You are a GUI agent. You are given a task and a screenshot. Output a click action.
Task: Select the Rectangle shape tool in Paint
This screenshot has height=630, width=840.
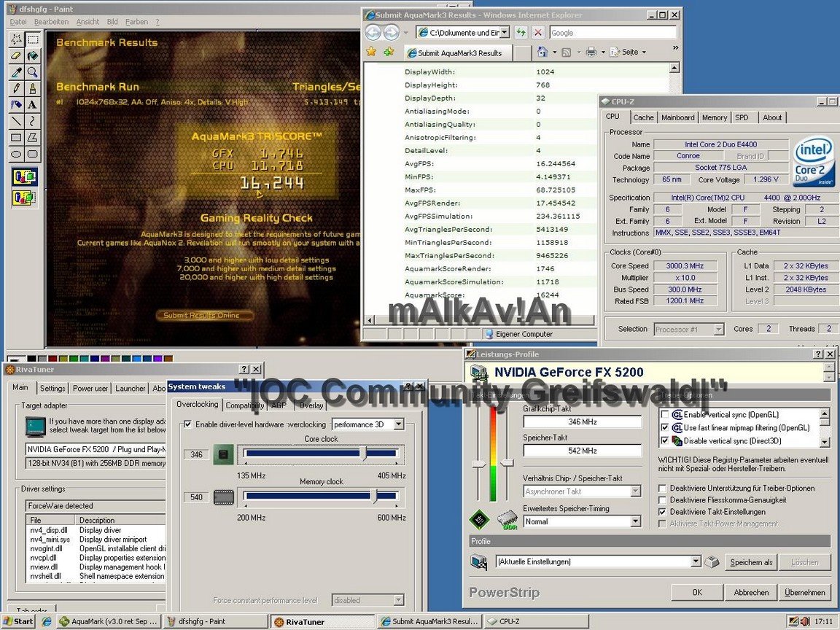16,138
